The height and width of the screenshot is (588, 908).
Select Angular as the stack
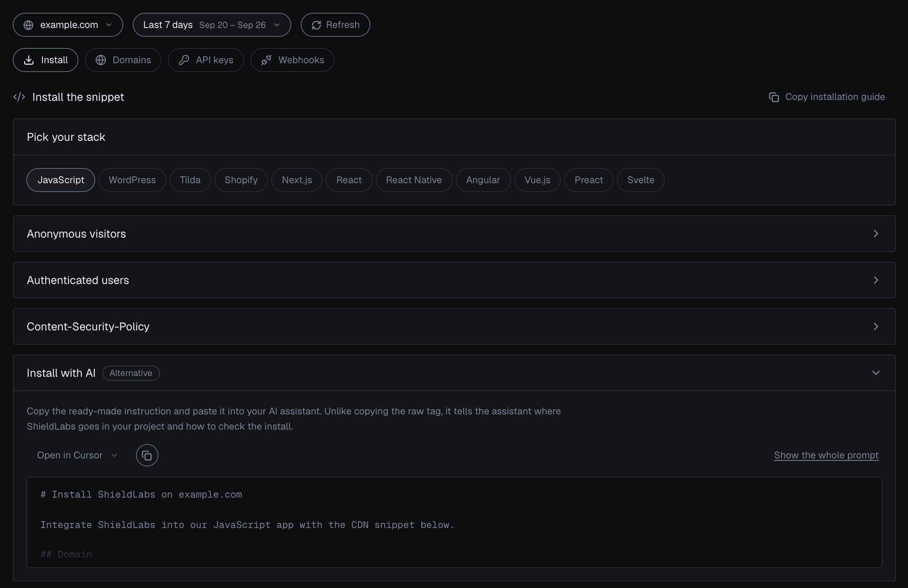pos(483,180)
